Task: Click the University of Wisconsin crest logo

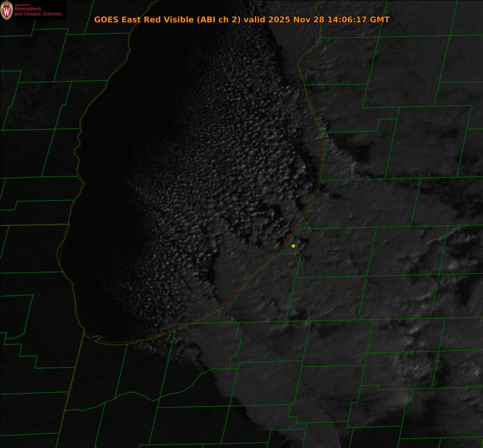Action: (7, 10)
